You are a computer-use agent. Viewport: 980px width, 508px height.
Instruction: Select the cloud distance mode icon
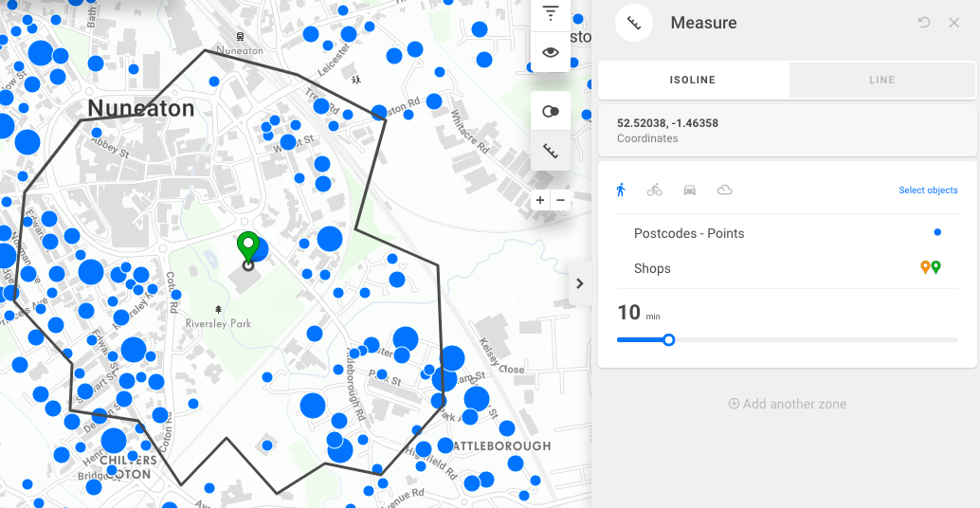pyautogui.click(x=725, y=190)
